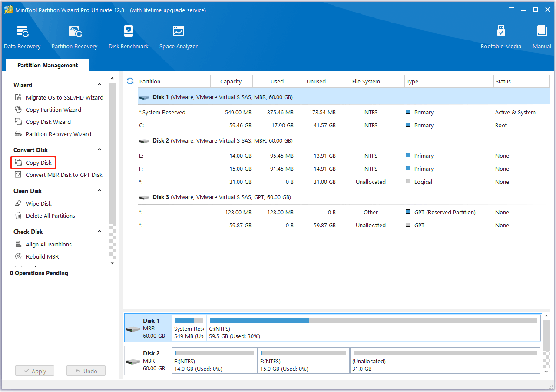Click Copy Disk in the sidebar
The height and width of the screenshot is (392, 556).
tap(39, 163)
